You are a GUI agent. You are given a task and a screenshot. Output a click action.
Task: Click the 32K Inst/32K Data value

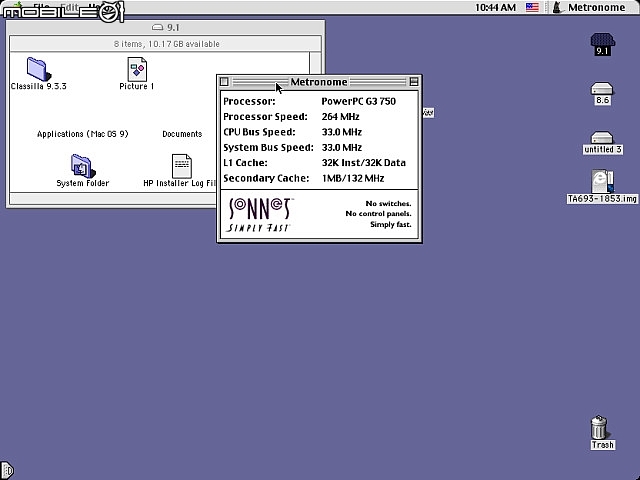click(x=364, y=162)
